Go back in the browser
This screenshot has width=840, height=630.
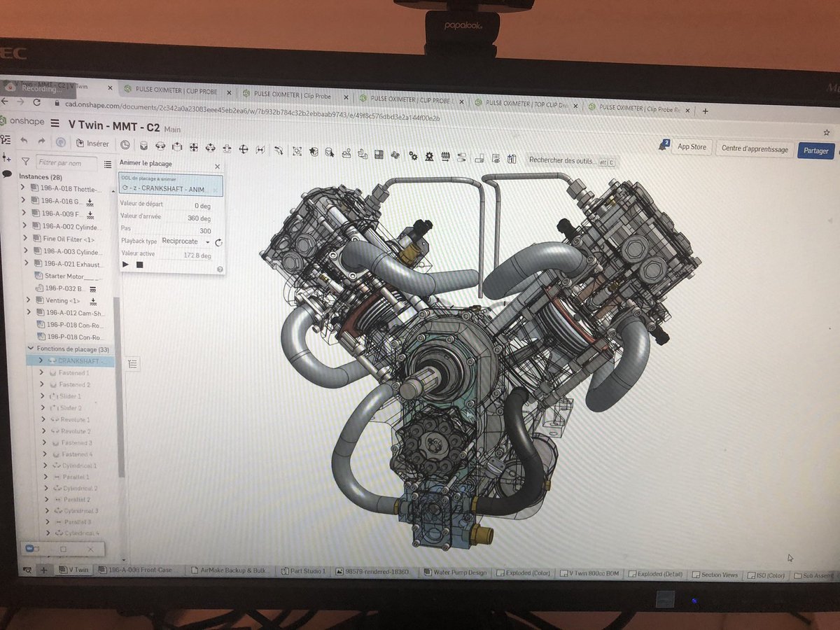point(6,101)
